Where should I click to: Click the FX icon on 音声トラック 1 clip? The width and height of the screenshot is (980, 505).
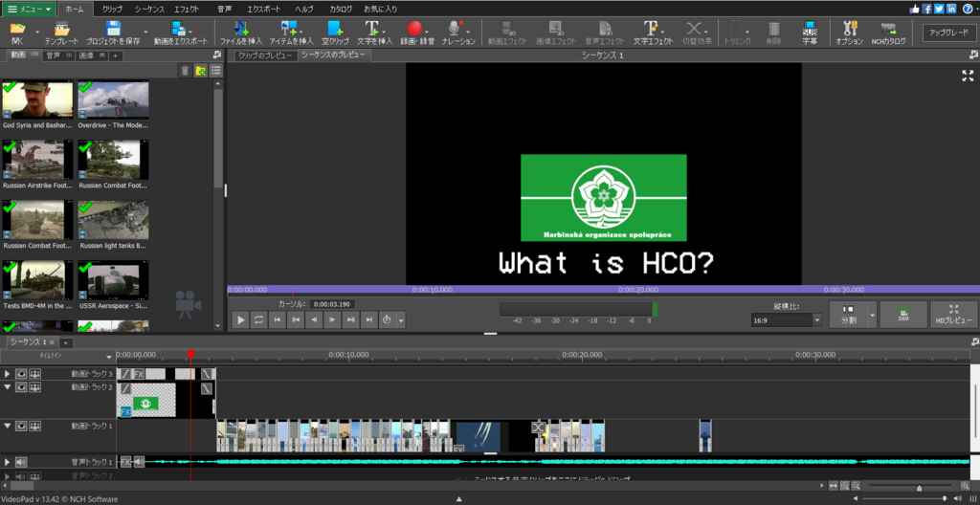125,462
